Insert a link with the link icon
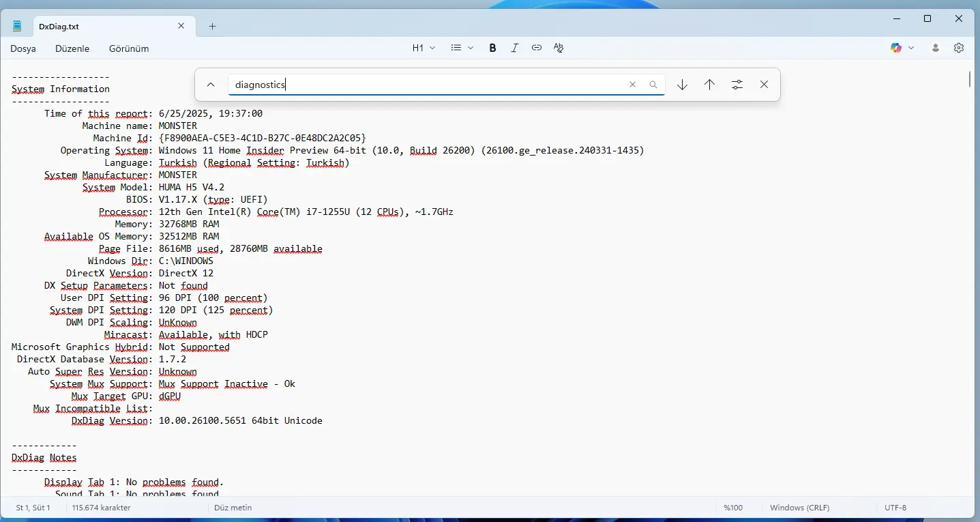The image size is (980, 522). (537, 48)
